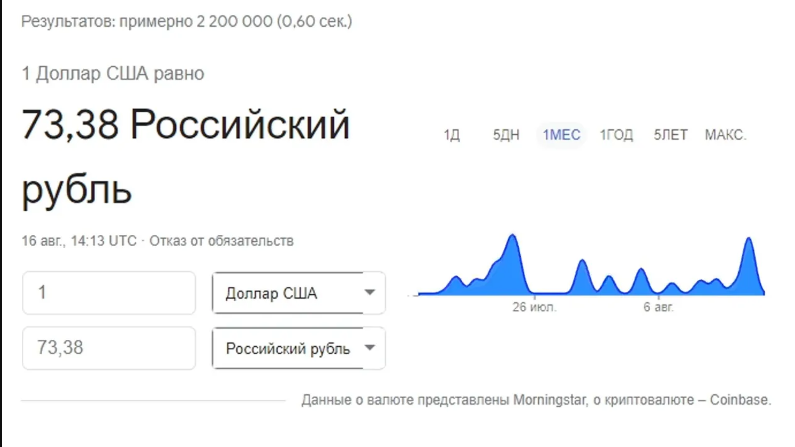
Task: Click the 16 авг., 14:13 UTC timestamp
Action: point(79,241)
